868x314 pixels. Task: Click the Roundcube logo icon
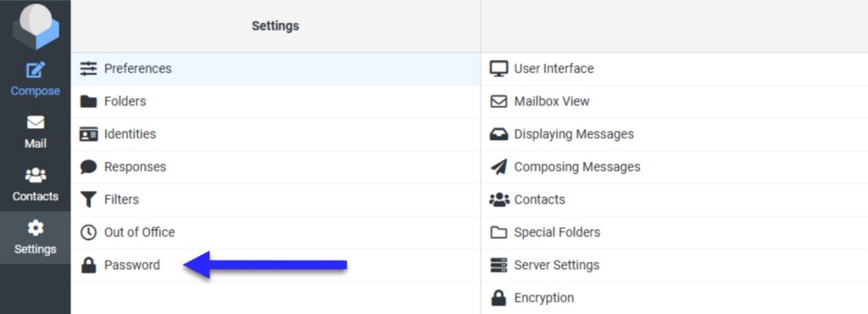[36, 25]
